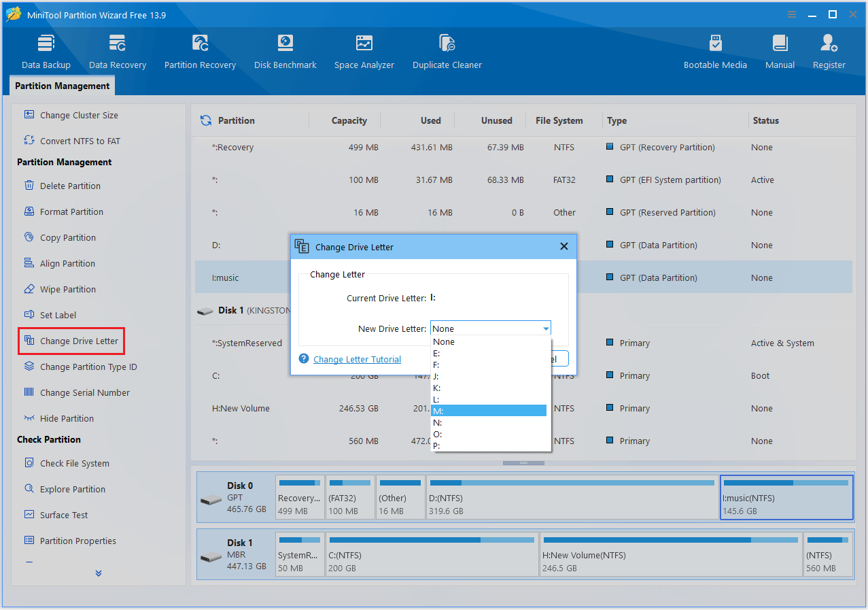Sort by Type column header

coord(617,120)
